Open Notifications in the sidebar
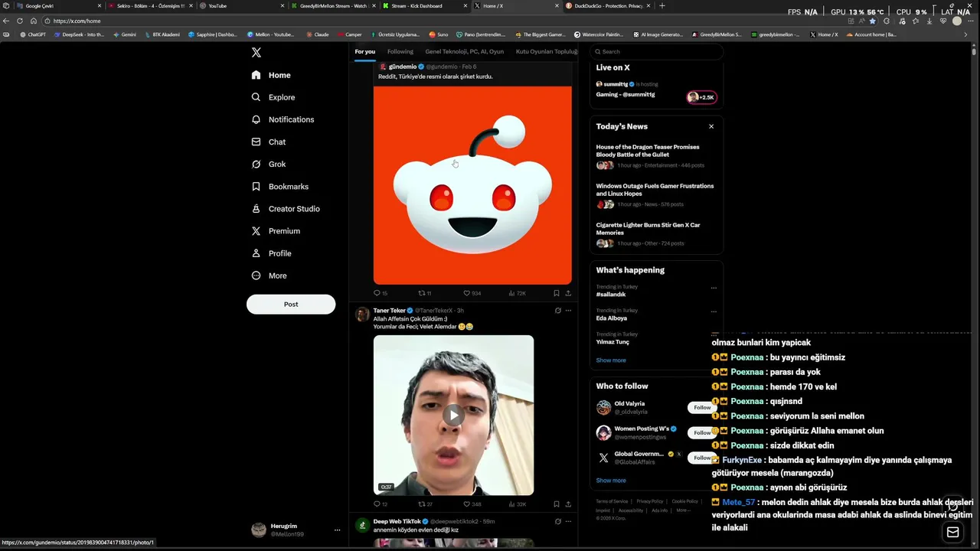The height and width of the screenshot is (551, 980). (283, 119)
